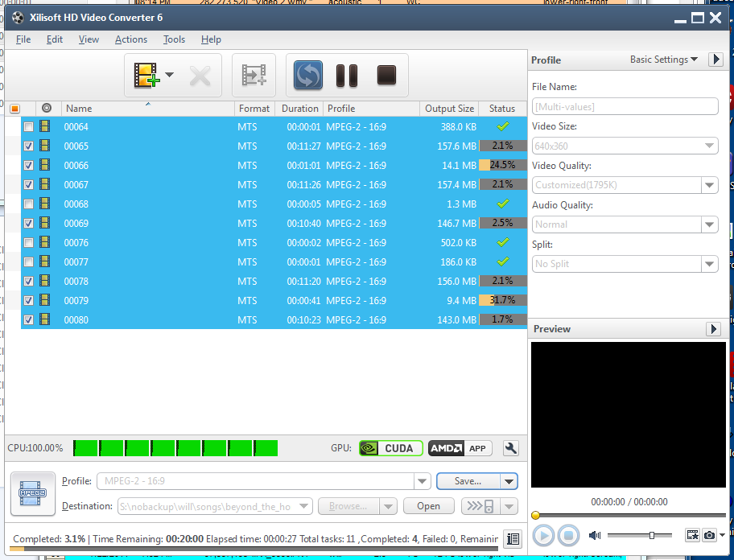Click the transfer to device icon
The width and height of the screenshot is (734, 560).
point(480,506)
